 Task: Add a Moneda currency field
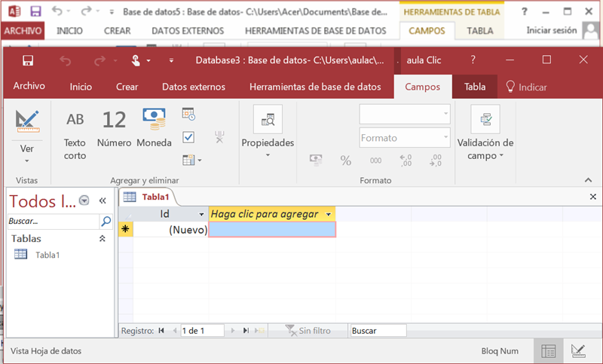pos(154,127)
